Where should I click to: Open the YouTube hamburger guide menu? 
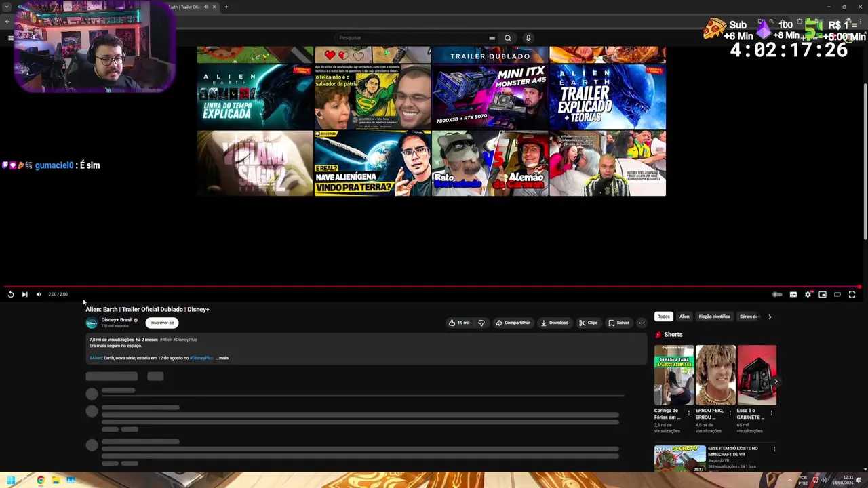click(10, 38)
